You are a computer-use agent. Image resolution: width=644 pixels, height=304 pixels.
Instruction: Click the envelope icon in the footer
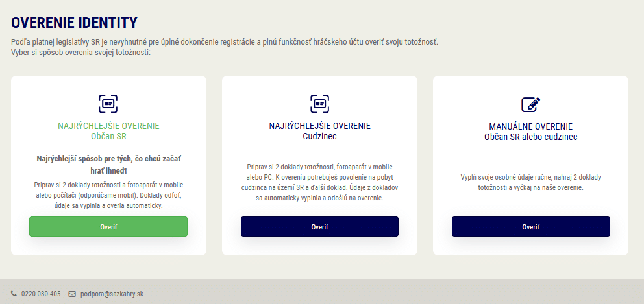click(72, 294)
